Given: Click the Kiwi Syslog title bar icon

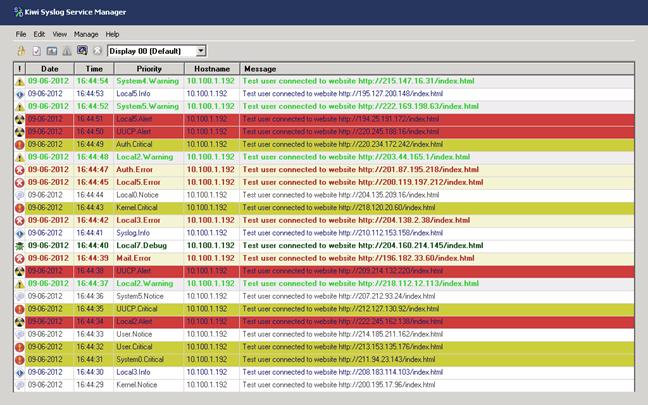Looking at the screenshot, I should [x=9, y=9].
